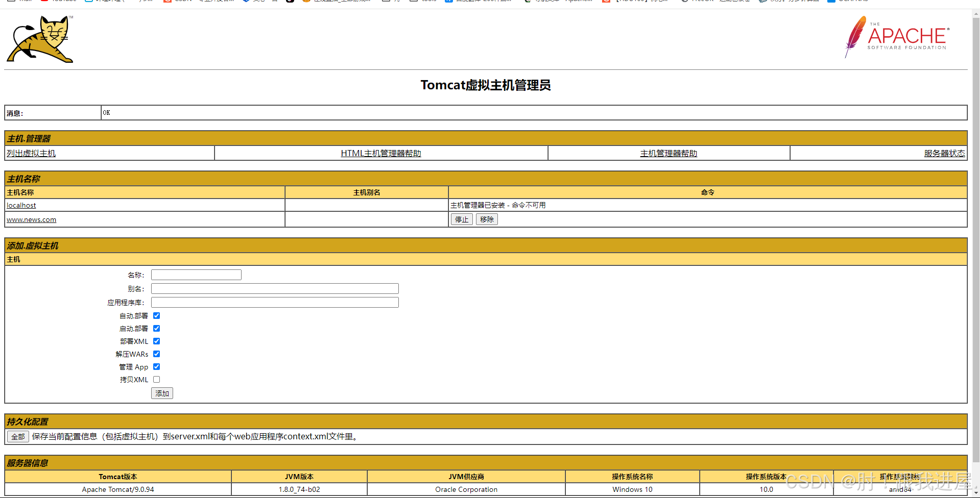Uncheck the 解压WARs checkbox
Screen dimensions: 980x498
click(x=157, y=354)
